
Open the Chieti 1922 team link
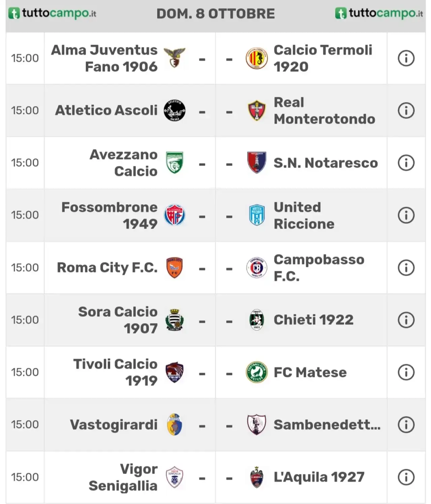click(313, 320)
